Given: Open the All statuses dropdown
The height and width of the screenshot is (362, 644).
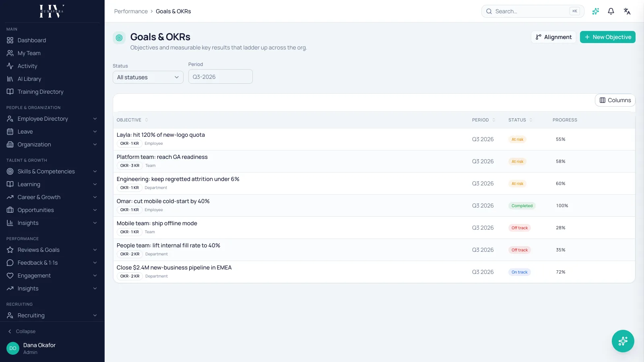Looking at the screenshot, I should (x=148, y=77).
